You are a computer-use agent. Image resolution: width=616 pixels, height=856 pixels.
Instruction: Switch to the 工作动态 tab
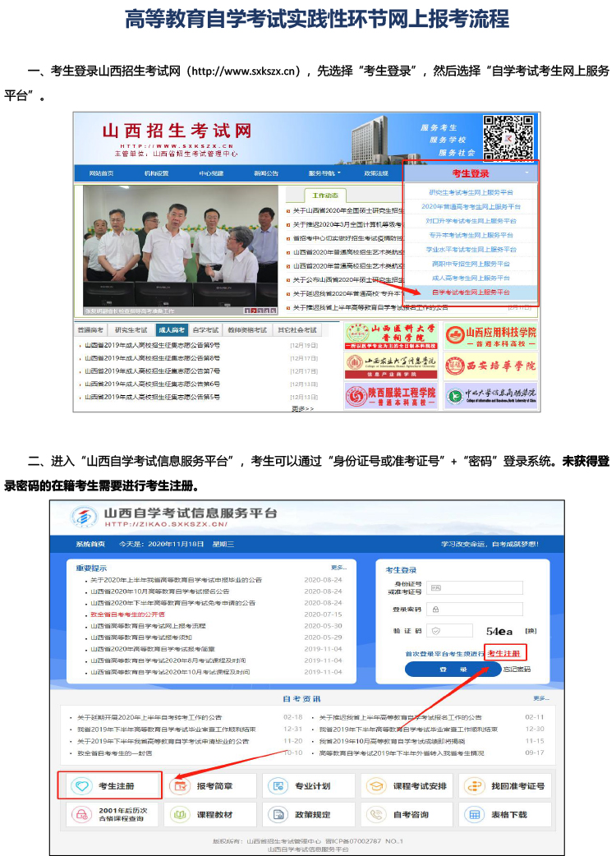tap(325, 196)
